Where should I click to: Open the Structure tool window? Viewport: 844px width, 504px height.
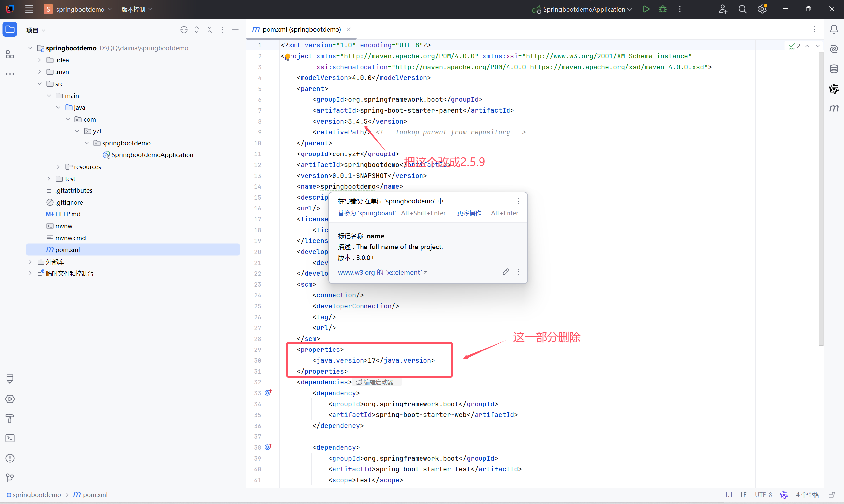pos(10,54)
